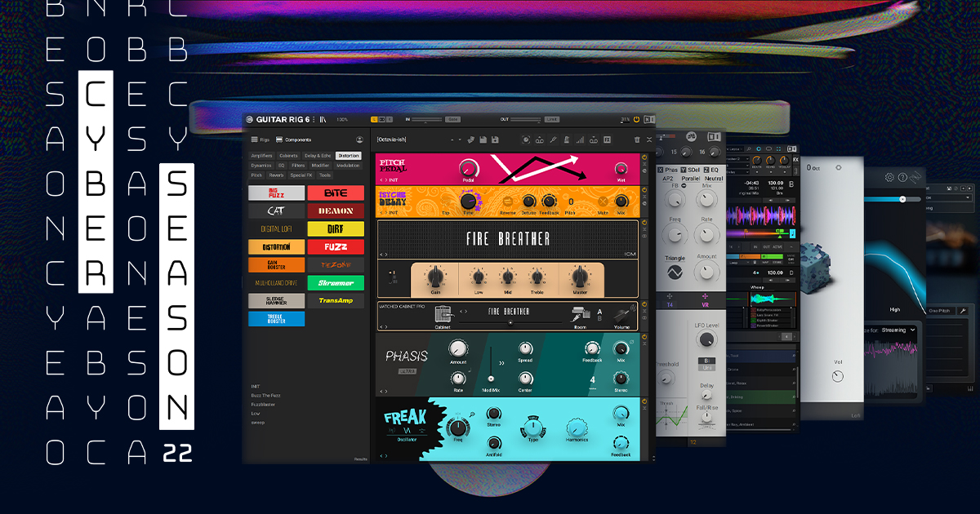Image resolution: width=980 pixels, height=514 pixels.
Task: Click the Guitar Rig power icon in header
Action: point(637,119)
